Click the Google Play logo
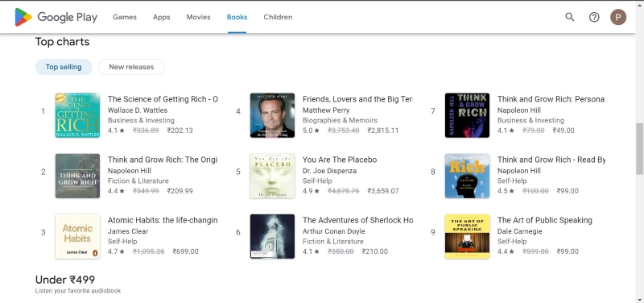 coord(56,17)
